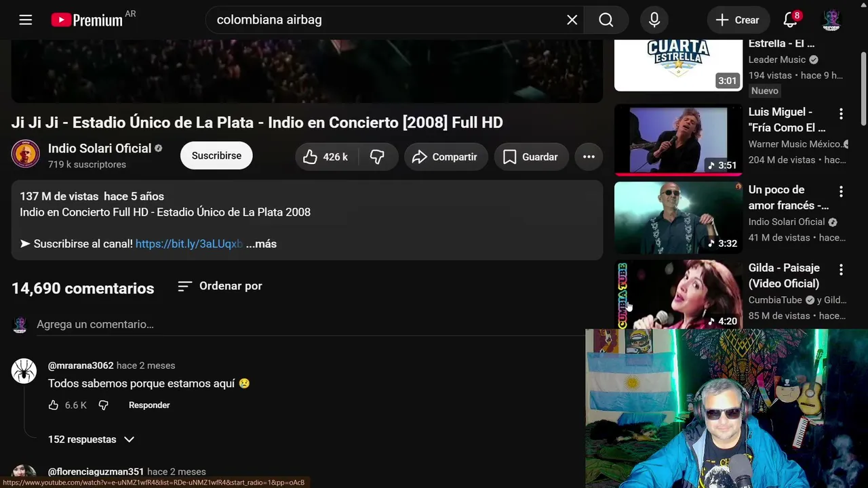
Task: Open account avatar menu
Action: click(x=831, y=20)
